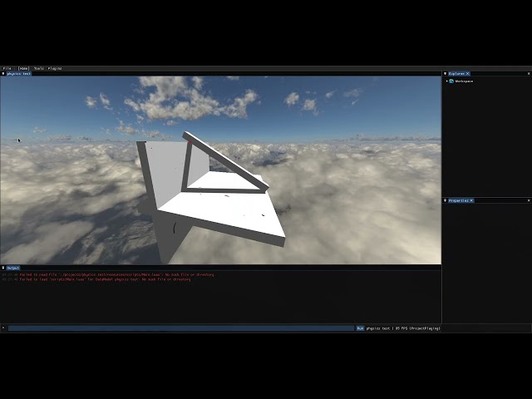Image resolution: width=532 pixels, height=399 pixels.
Task: Expand the Workspace tree node arrow
Action: pos(446,81)
